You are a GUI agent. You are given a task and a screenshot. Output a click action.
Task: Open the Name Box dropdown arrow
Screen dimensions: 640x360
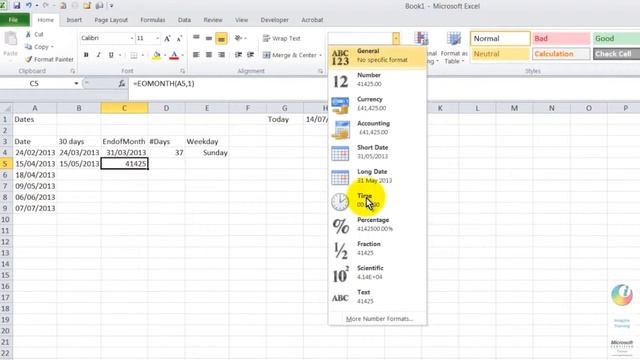(76, 84)
